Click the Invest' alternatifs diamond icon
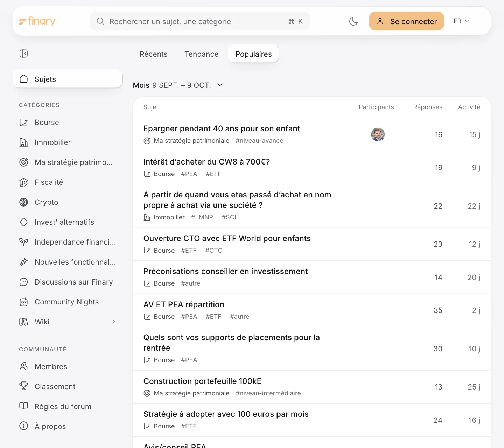Screen dimensions: 504x448 click(x=23, y=222)
